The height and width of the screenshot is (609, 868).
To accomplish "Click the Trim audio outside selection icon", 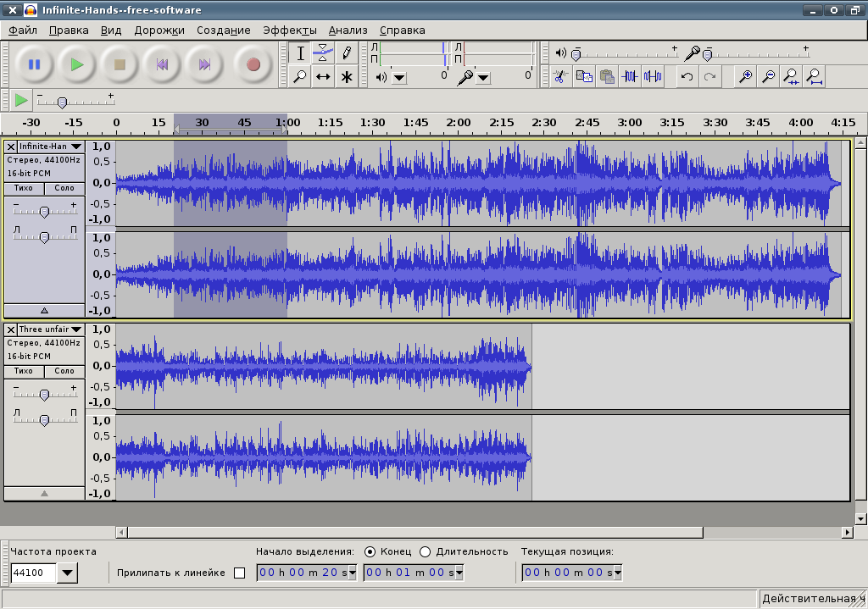I will coord(630,76).
